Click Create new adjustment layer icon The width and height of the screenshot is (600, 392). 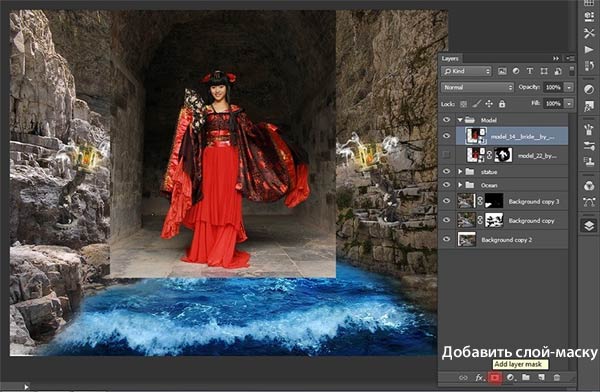point(510,377)
